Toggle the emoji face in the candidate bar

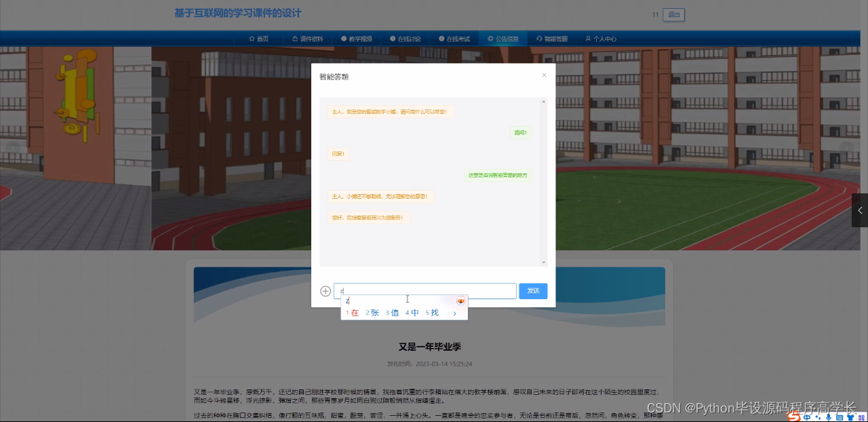pyautogui.click(x=460, y=301)
